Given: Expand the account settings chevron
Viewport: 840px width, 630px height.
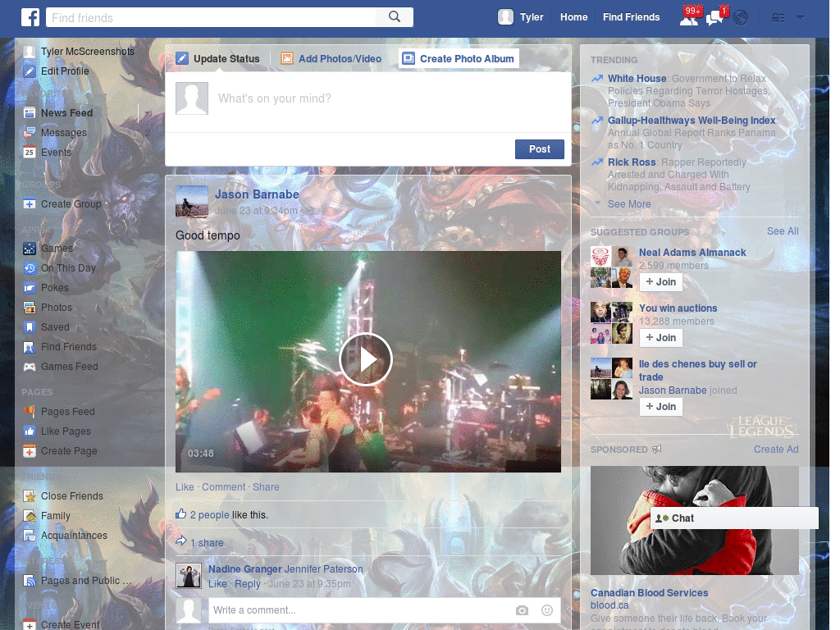Looking at the screenshot, I should (800, 16).
